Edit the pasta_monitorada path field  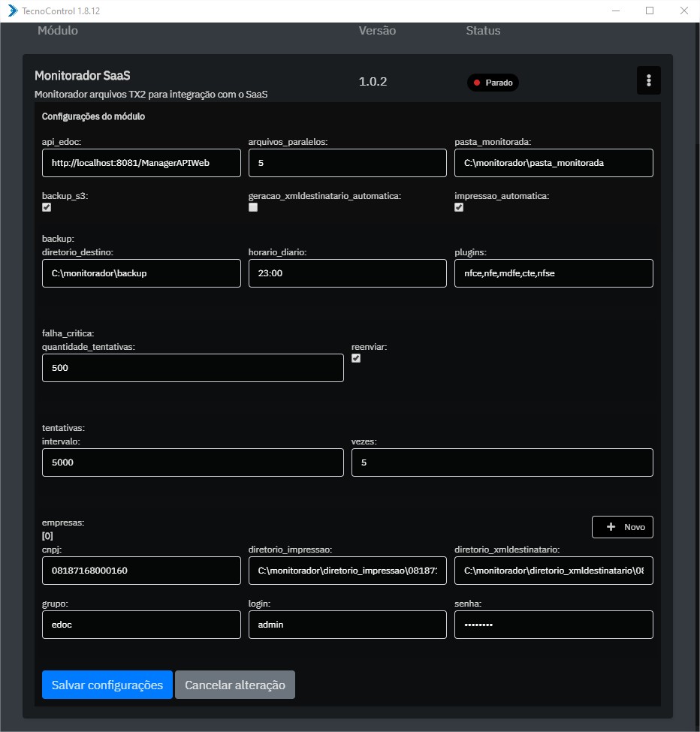pos(554,163)
